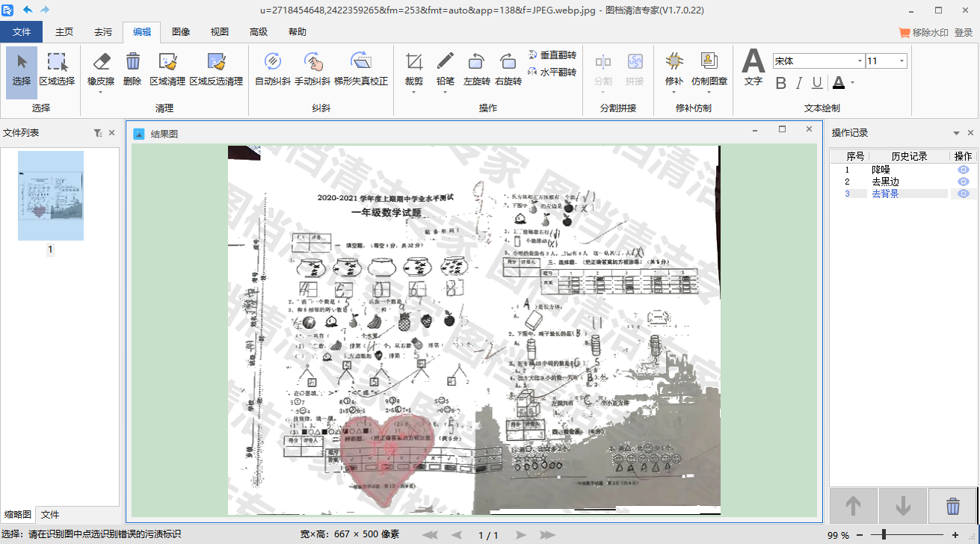
Task: Pick the font color A swatch
Action: (839, 83)
